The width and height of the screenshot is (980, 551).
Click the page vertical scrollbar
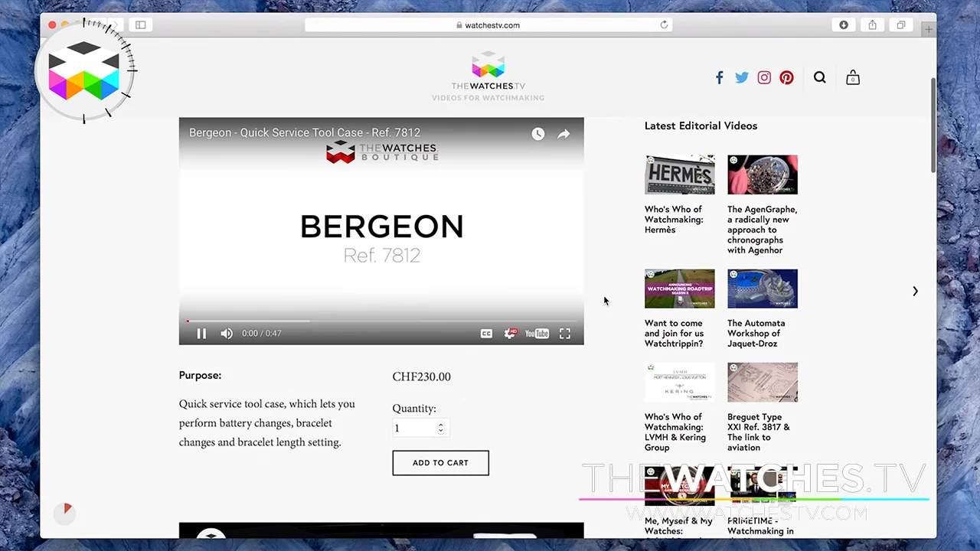tap(933, 125)
